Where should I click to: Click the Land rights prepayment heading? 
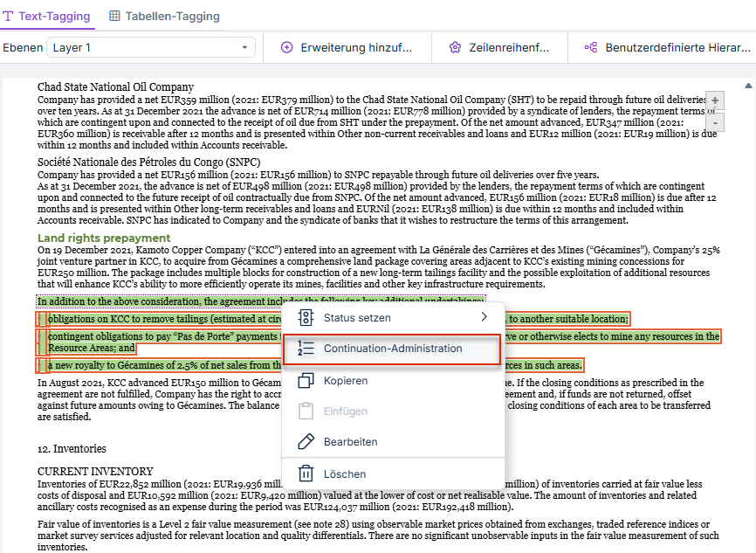pos(104,238)
